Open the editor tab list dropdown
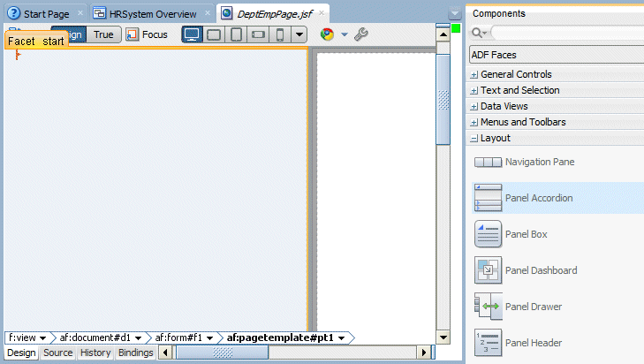This screenshot has height=364, width=644. pos(455,13)
